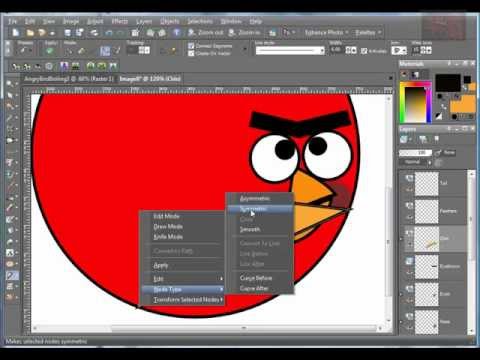Click the Width value field
Image resolution: width=480 pixels, height=360 pixels.
pos(336,50)
